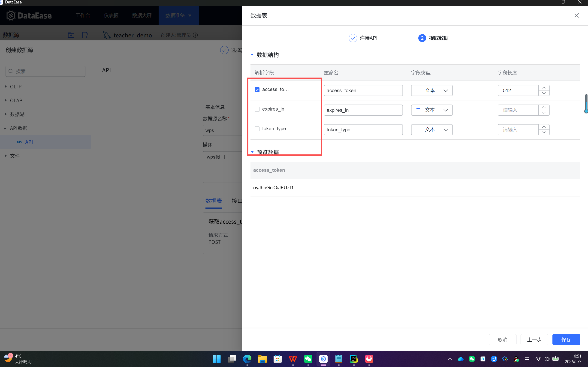Screen dimensions: 588x367
Task: Click the new datasource icon beside 数据源
Action: (x=85, y=35)
